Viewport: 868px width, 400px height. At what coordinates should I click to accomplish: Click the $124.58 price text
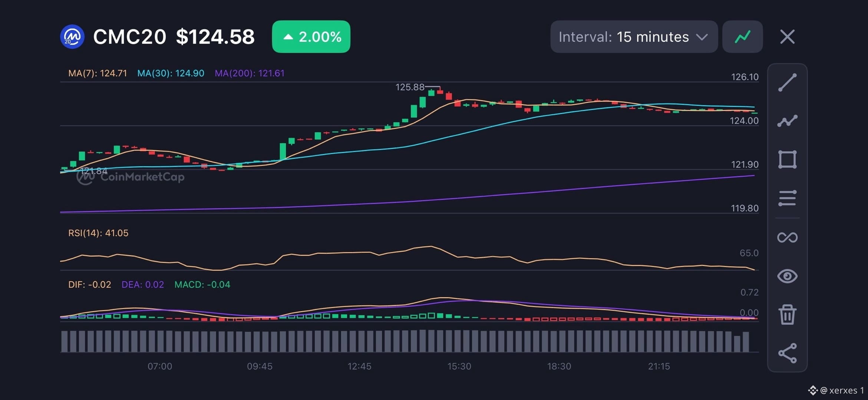pos(215,37)
